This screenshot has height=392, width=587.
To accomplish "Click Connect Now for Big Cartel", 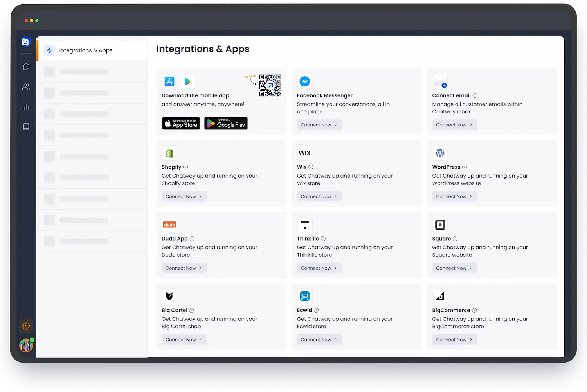I will (184, 340).
